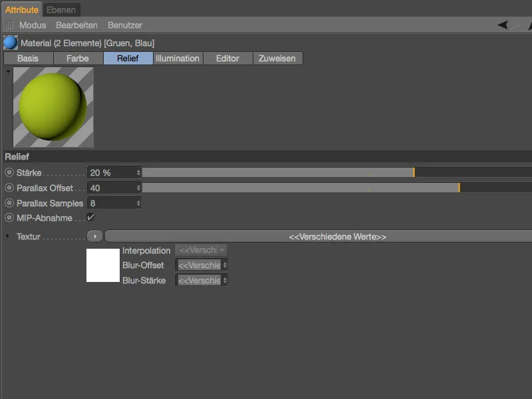Open the Interpolation dropdown

pos(201,250)
